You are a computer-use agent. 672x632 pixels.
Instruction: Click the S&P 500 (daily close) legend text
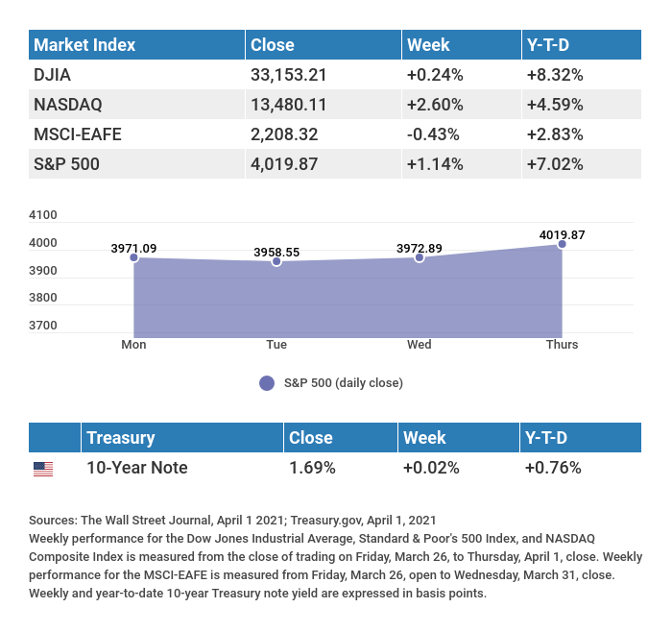tap(344, 383)
